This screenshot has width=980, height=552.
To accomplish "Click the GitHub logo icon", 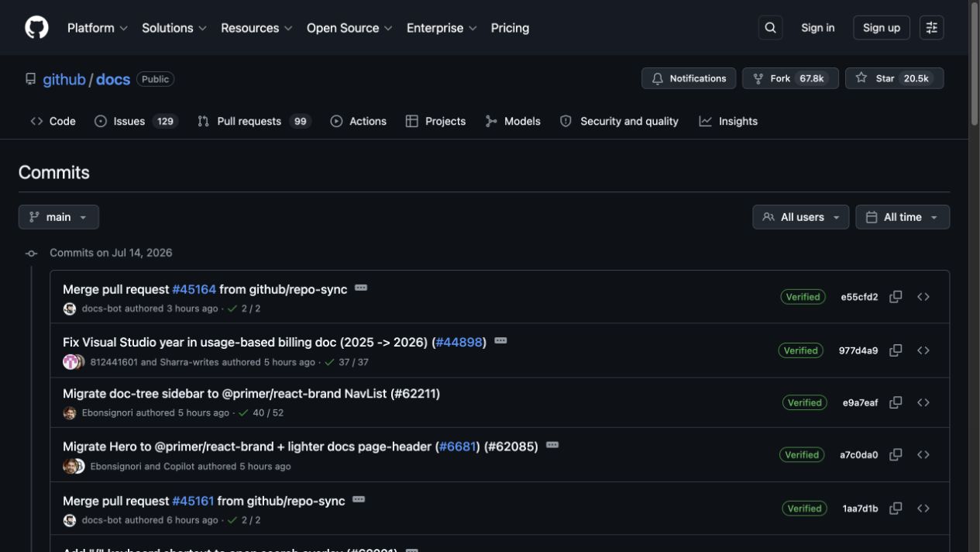I will [36, 28].
